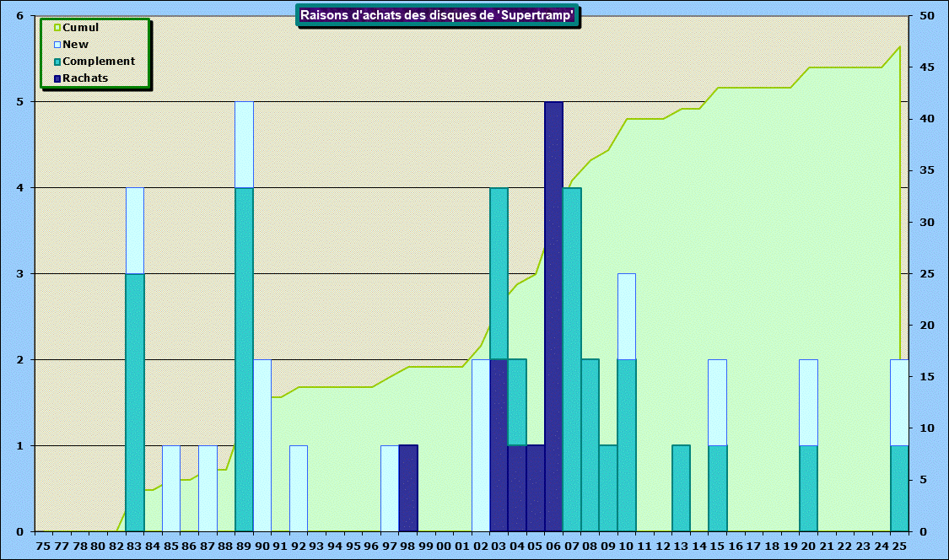Click the light blue New segment atop bar 89
This screenshot has width=949, height=560.
pyautogui.click(x=245, y=144)
